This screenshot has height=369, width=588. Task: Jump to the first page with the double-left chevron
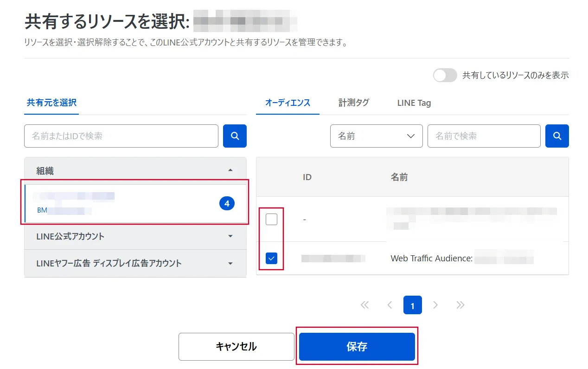click(x=364, y=304)
